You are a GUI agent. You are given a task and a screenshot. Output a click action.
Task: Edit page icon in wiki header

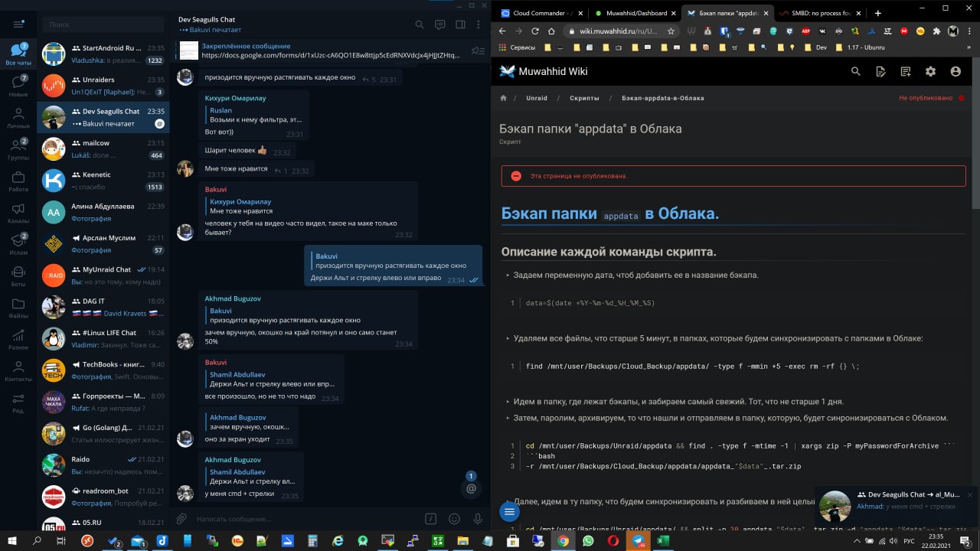tap(880, 71)
